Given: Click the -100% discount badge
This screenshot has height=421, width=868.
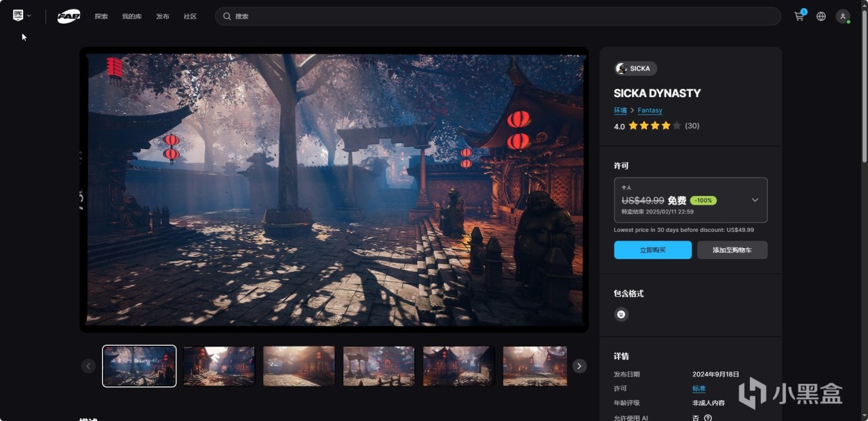Looking at the screenshot, I should click(x=703, y=201).
